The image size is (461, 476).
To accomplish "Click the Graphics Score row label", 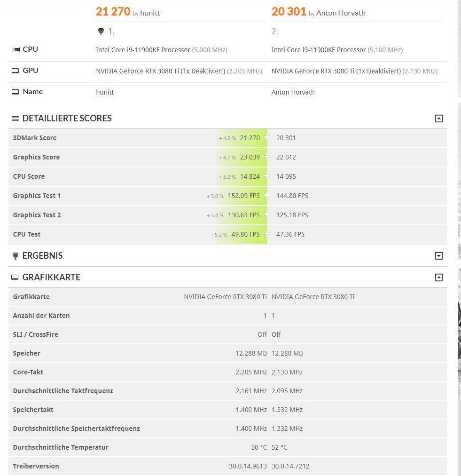I will (x=36, y=157).
